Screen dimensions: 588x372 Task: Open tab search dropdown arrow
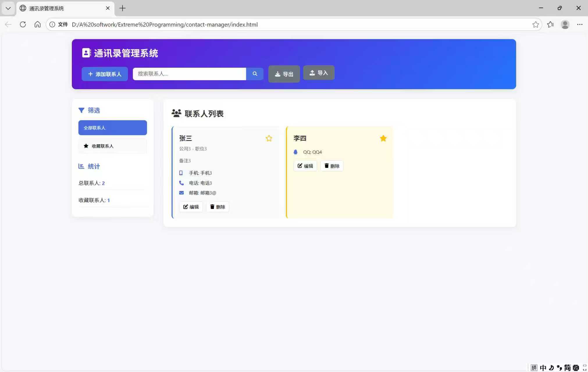8,8
